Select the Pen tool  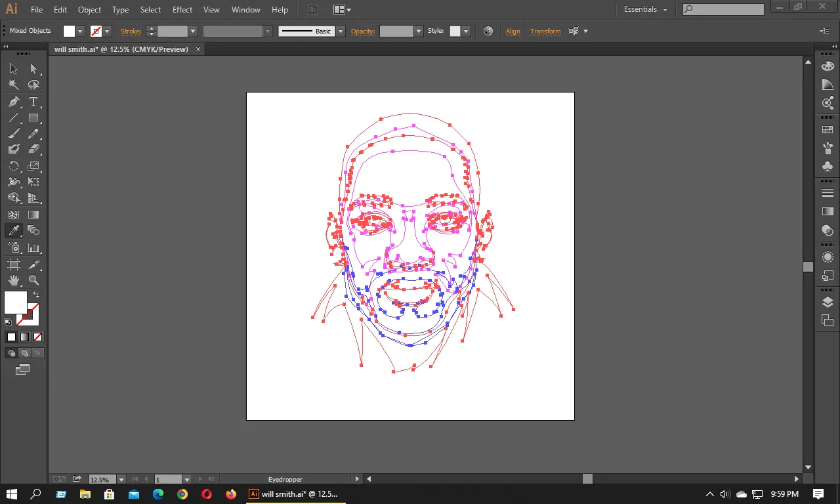[x=14, y=102]
